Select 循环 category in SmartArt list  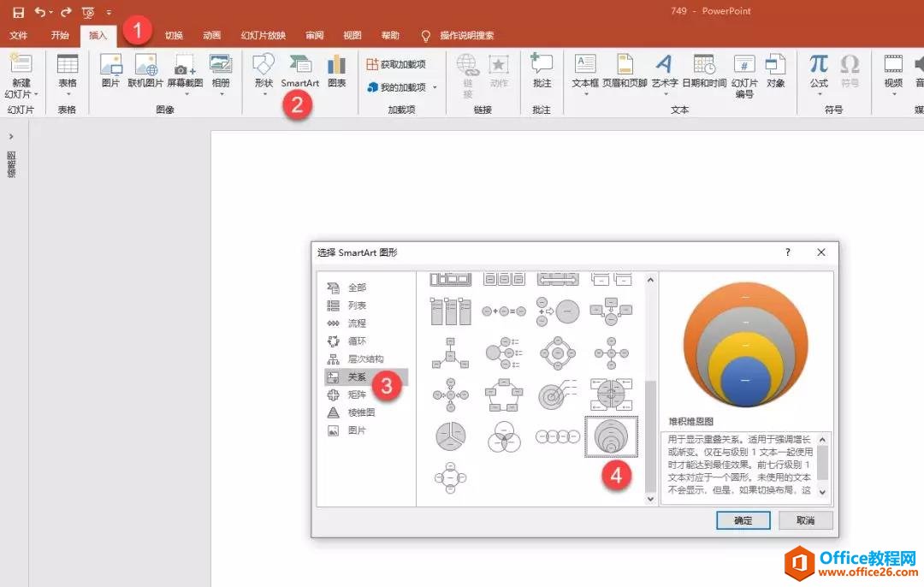pos(357,341)
